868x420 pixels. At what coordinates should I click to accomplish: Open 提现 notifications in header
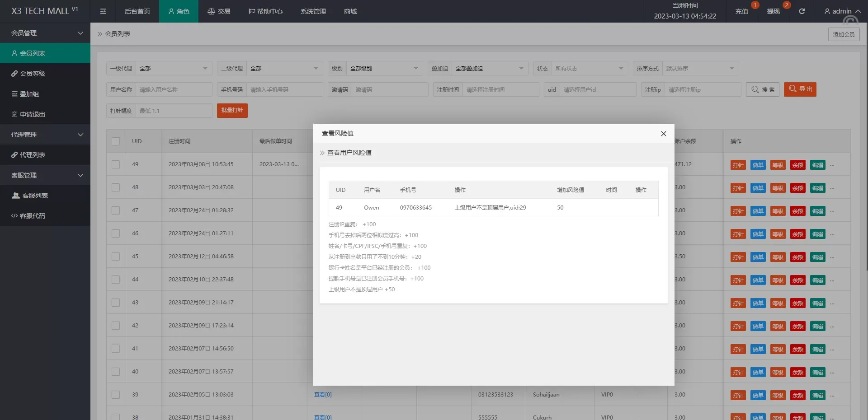point(773,11)
